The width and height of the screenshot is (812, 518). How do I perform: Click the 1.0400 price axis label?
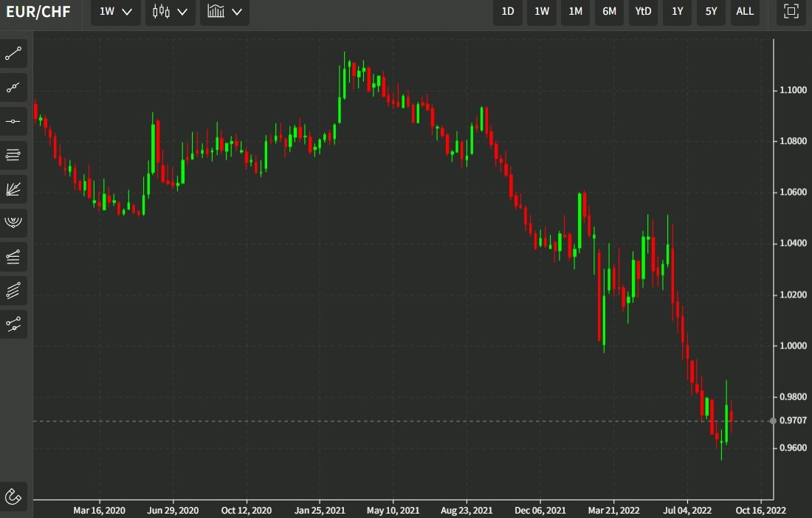[x=793, y=244]
